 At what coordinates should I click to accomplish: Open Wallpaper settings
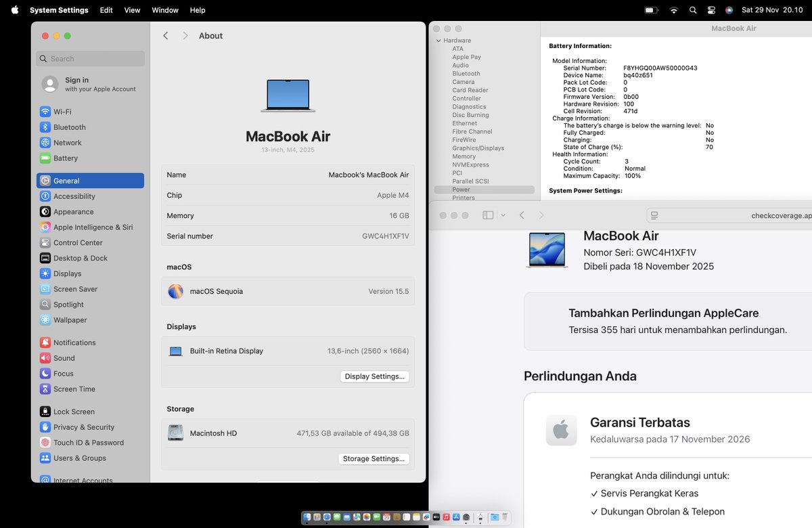click(90, 320)
